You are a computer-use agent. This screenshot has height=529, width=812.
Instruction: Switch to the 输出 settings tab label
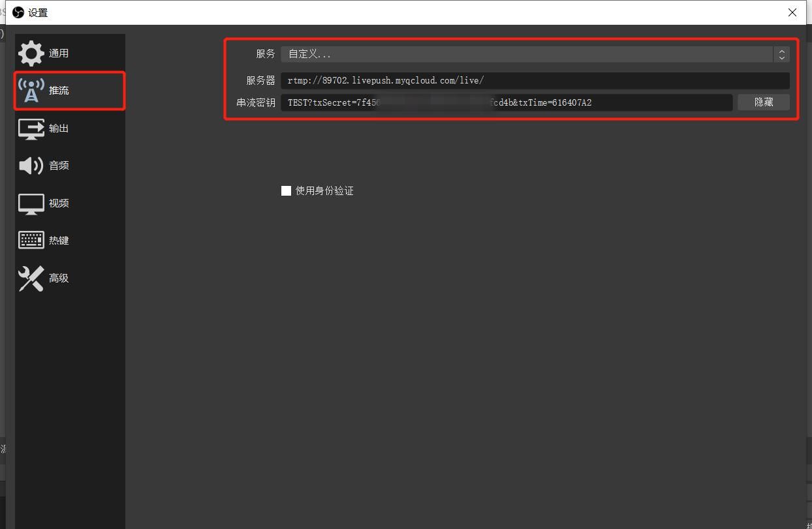[59, 128]
